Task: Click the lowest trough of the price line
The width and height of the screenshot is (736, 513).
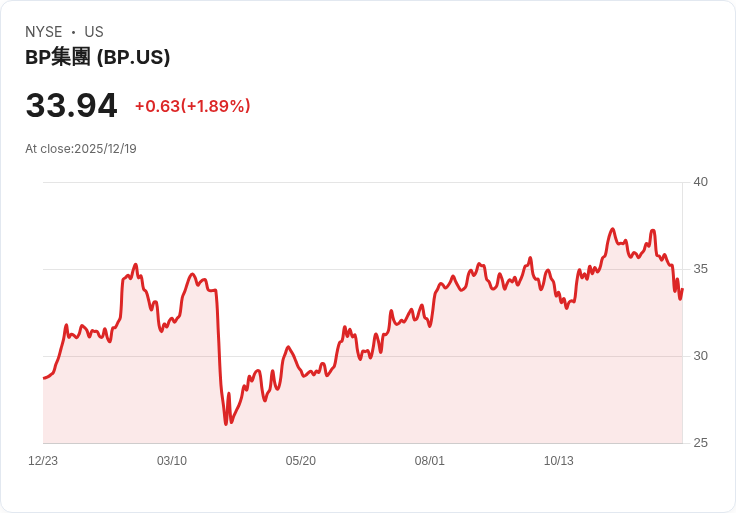Action: 226,424
